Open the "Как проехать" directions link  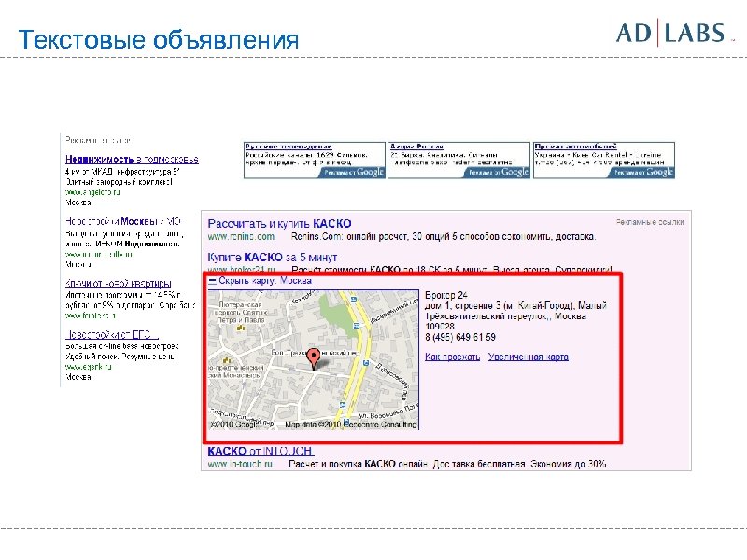pyautogui.click(x=452, y=357)
